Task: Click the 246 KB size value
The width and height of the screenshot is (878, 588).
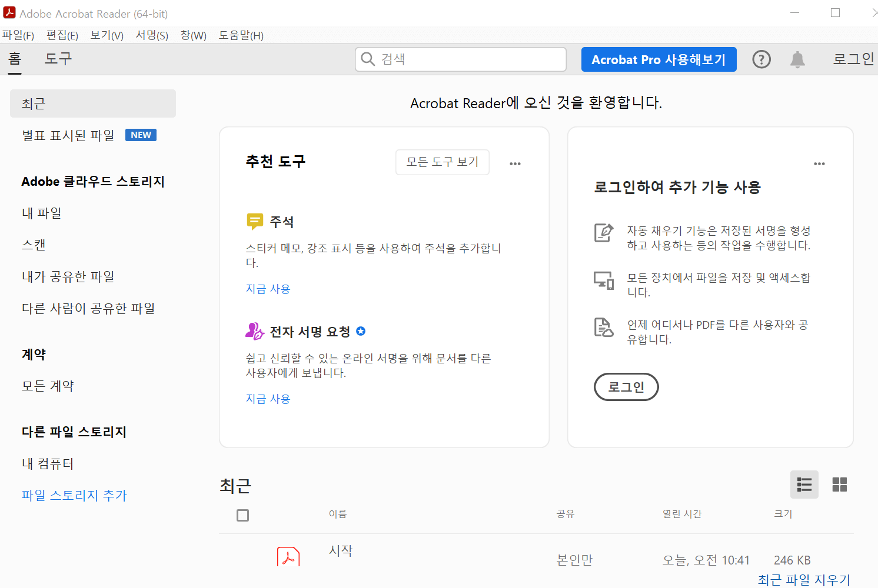Action: pos(792,560)
